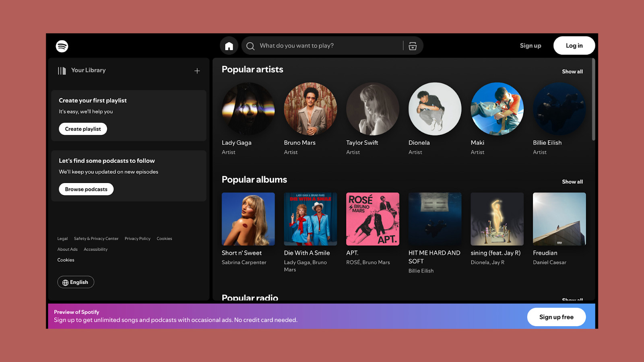The image size is (644, 362).
Task: Click Maki name text
Action: (x=477, y=143)
